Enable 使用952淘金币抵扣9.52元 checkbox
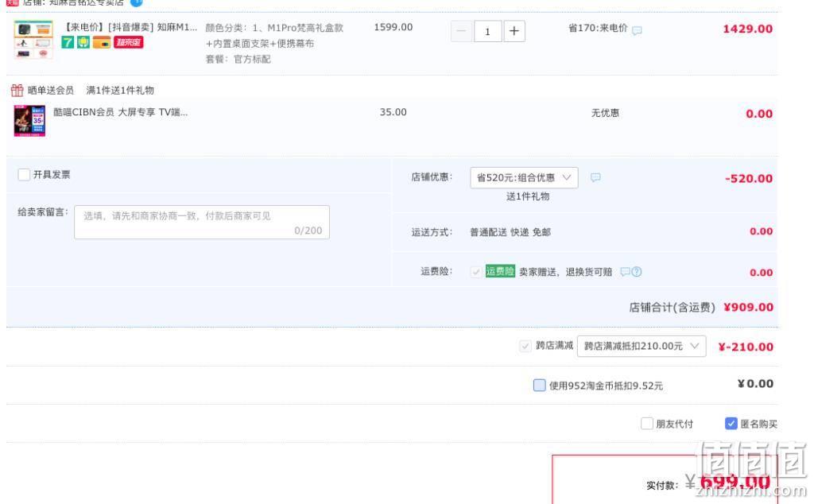Image resolution: width=814 pixels, height=504 pixels. click(x=540, y=385)
